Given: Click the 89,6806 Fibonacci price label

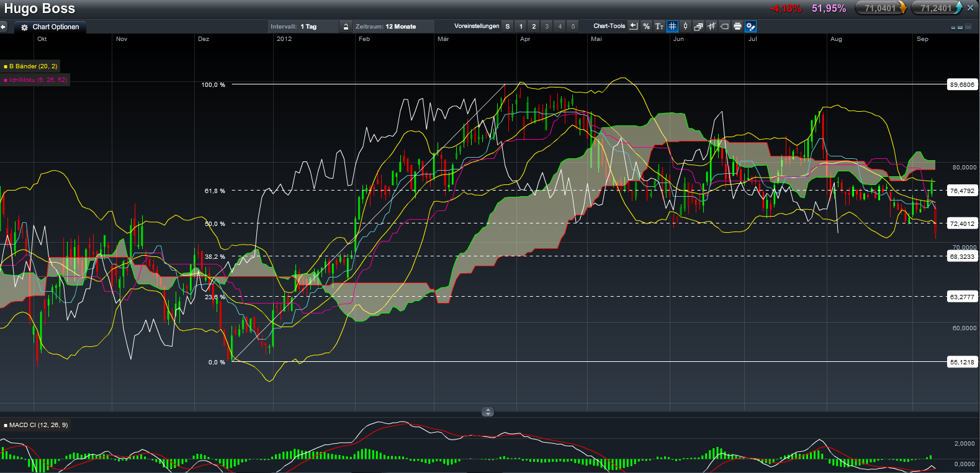Looking at the screenshot, I should pyautogui.click(x=962, y=84).
